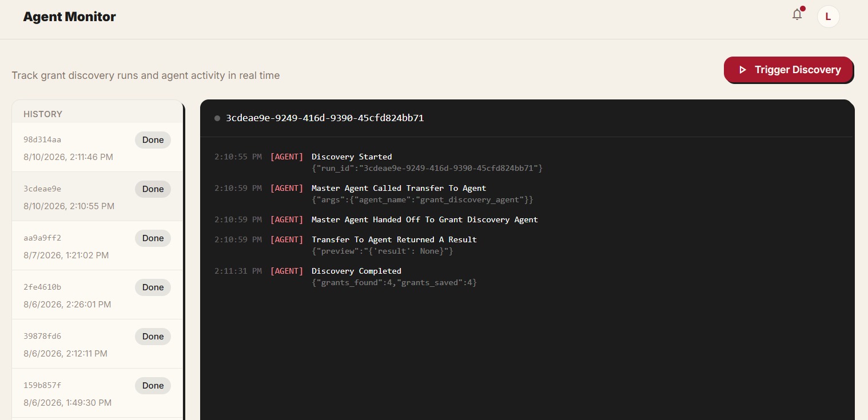Image resolution: width=868 pixels, height=420 pixels.
Task: Click the Trigger Discovery button
Action: (789, 70)
